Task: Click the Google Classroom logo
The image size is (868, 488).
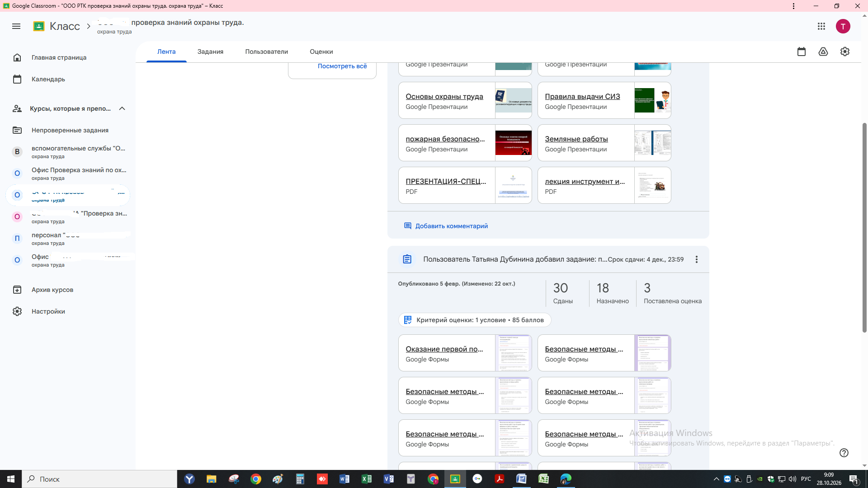Action: [39, 26]
